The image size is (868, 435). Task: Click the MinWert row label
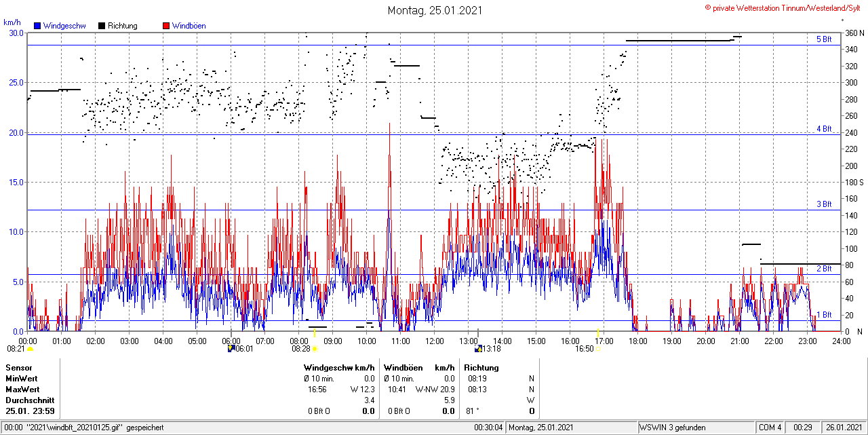(22, 379)
